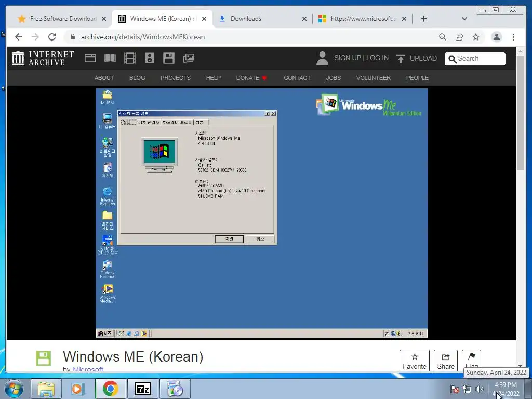Click the scrollbar down arrow
This screenshot has width=532, height=399.
point(520,366)
